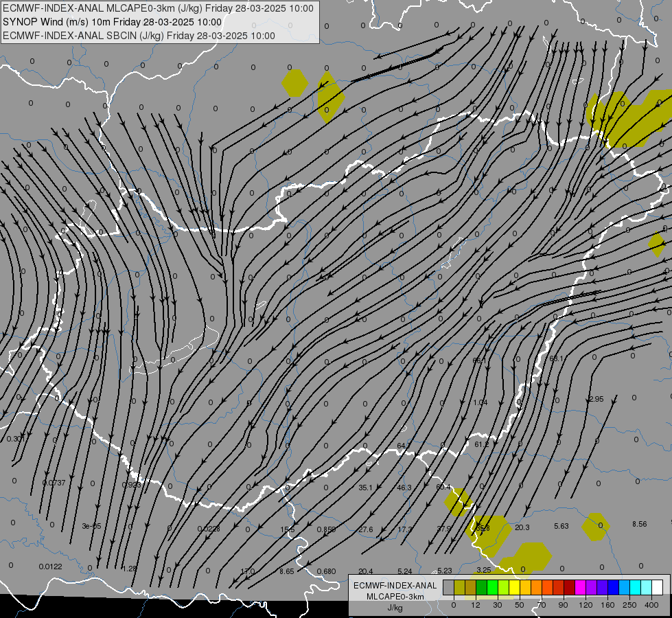672x618 pixels.
Task: Choose the bright cyan legend swatch
Action: tap(636, 587)
